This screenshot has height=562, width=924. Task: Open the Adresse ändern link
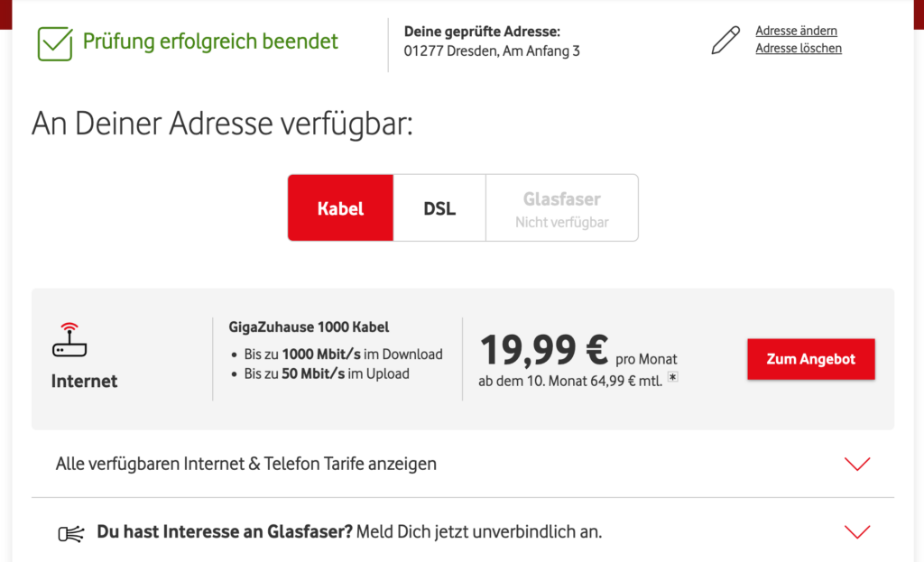click(795, 30)
